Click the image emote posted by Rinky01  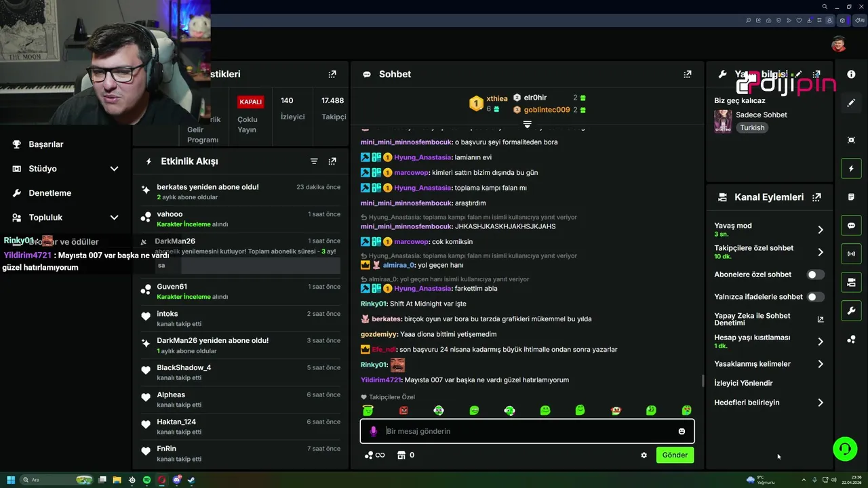397,365
